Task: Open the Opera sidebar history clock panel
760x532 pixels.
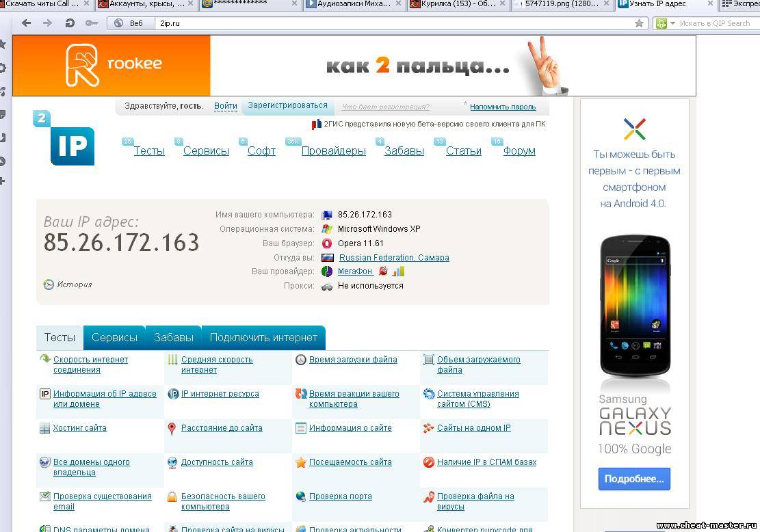Action: (3, 161)
